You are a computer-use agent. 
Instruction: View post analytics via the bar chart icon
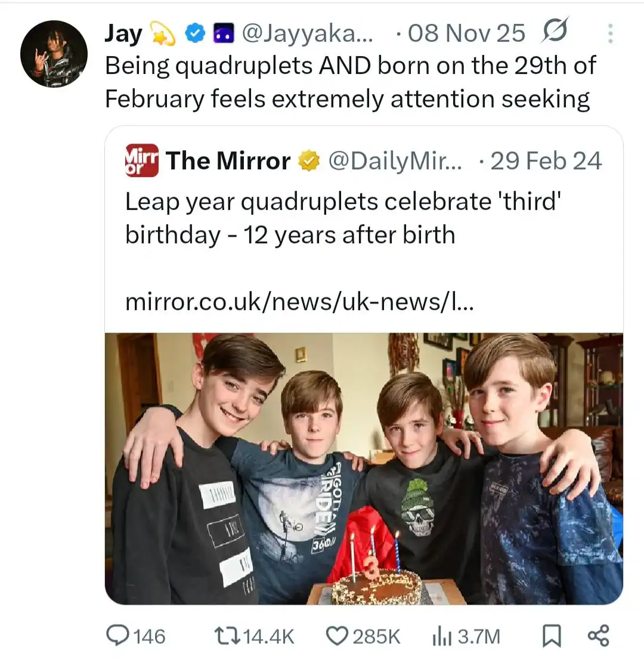(x=440, y=636)
